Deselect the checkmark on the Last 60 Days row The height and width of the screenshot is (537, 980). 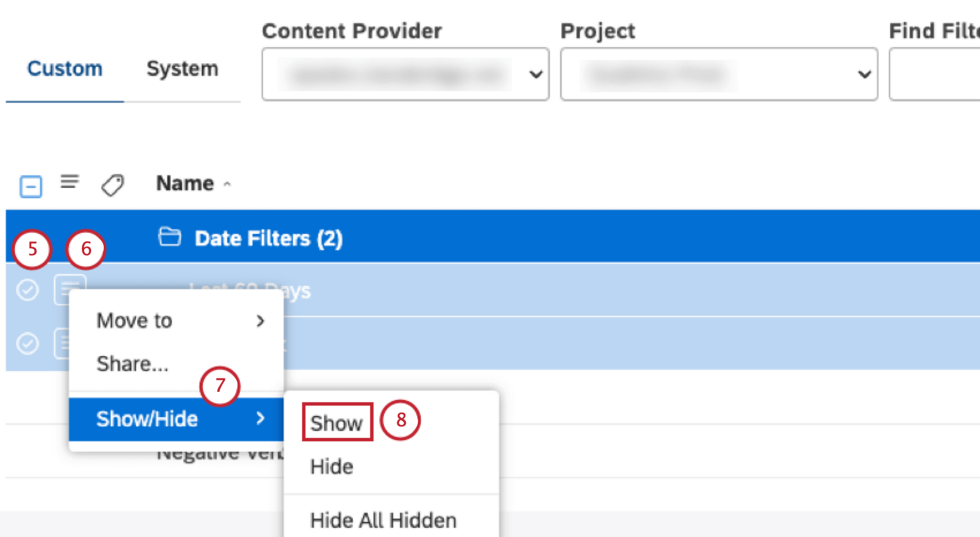pyautogui.click(x=27, y=290)
